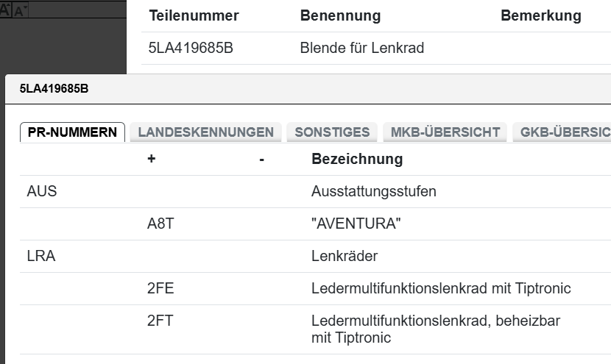Select the LRA category row label
This screenshot has height=364, width=611.
(x=40, y=257)
